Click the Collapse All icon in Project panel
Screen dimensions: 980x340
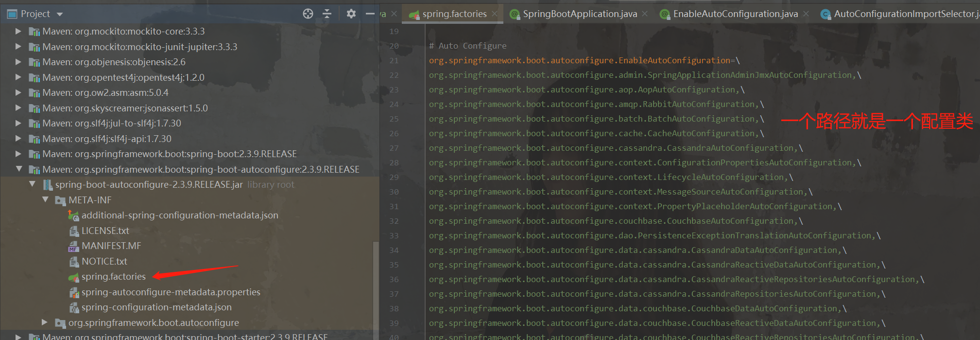tap(327, 14)
